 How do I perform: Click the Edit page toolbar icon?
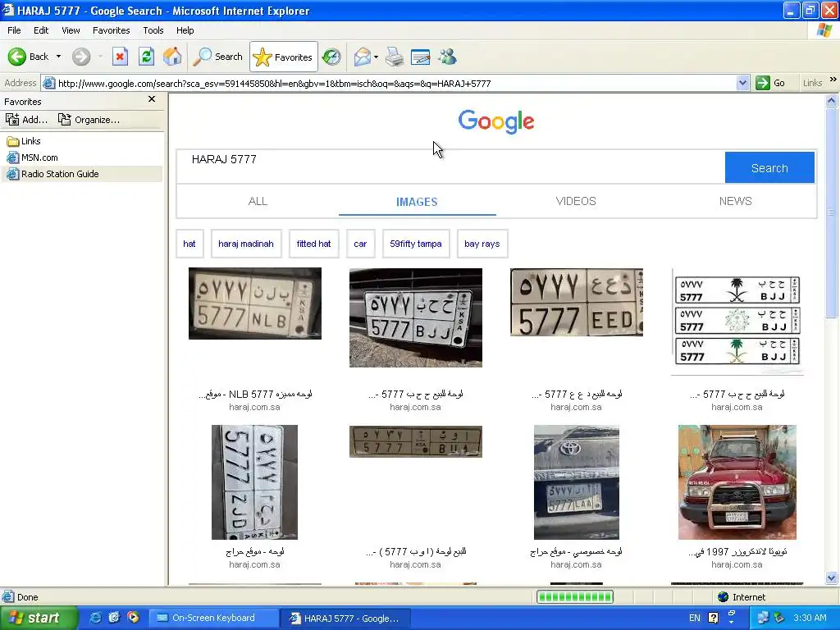coord(421,57)
